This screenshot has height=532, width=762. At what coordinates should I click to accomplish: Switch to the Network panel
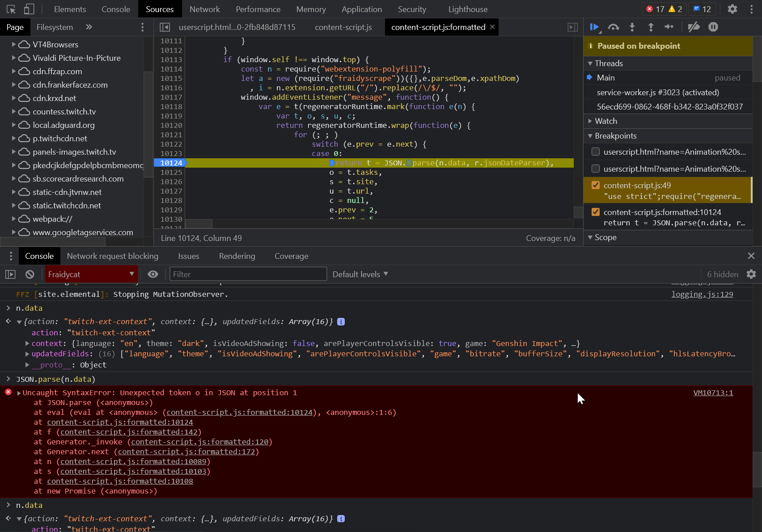pos(204,9)
